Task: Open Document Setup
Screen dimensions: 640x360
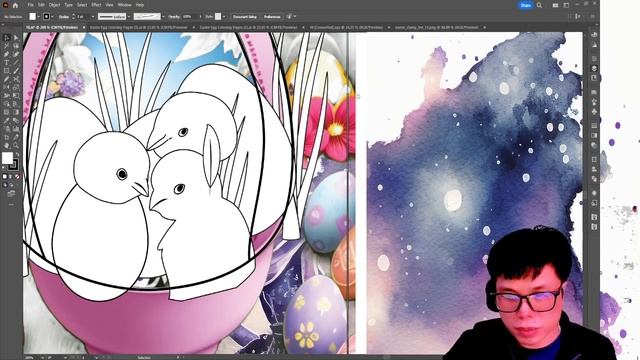Action: coord(245,17)
